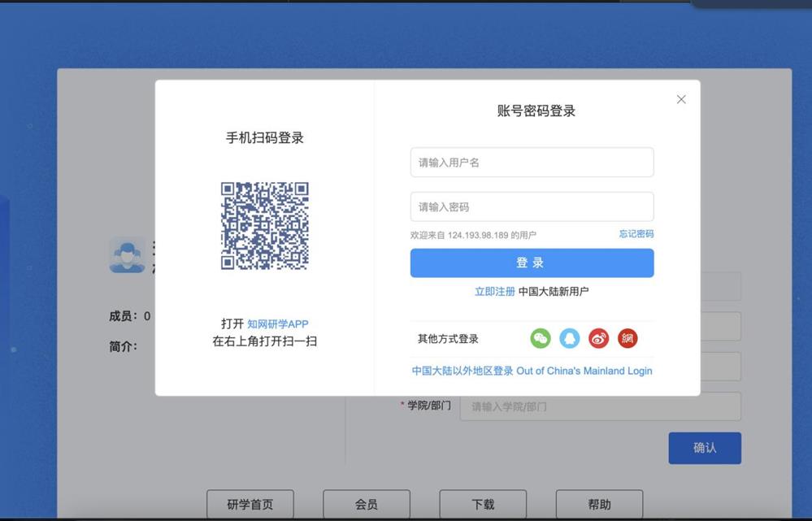
Task: Open the 立即注册 register link
Action: (494, 292)
